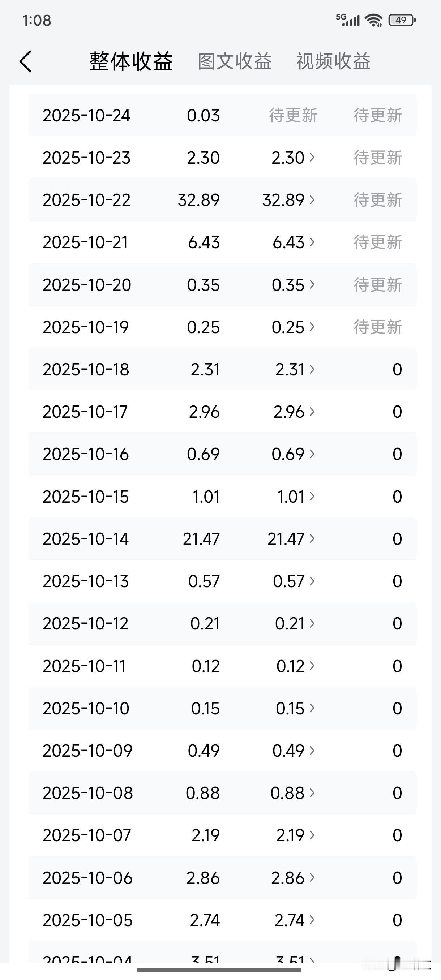
Task: Tap the back arrow icon
Action: (x=26, y=61)
